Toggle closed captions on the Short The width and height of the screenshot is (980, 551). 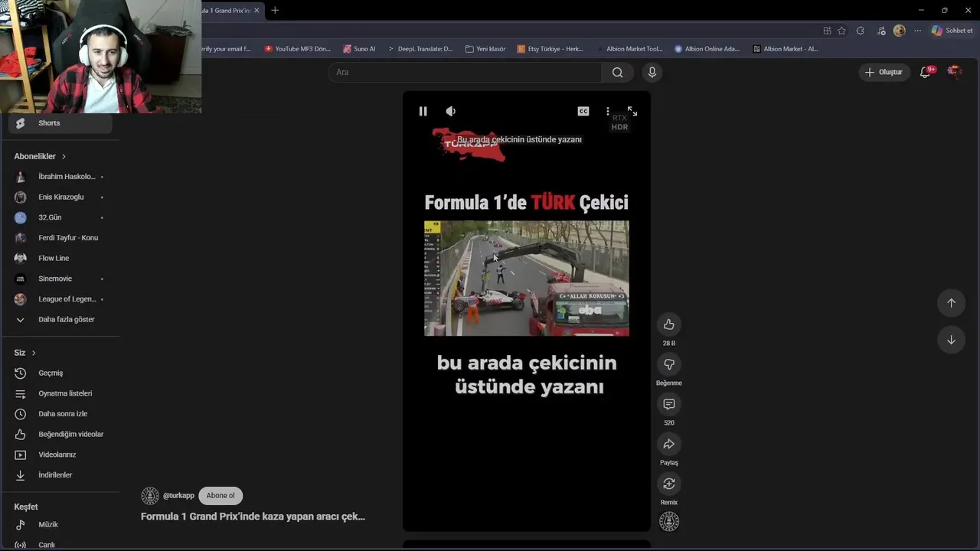coord(583,111)
